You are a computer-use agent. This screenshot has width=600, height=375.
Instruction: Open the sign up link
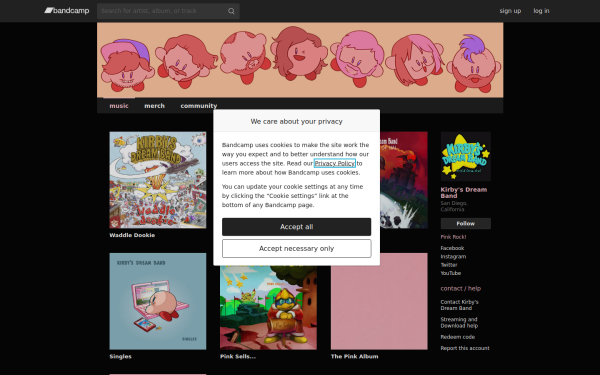click(510, 11)
